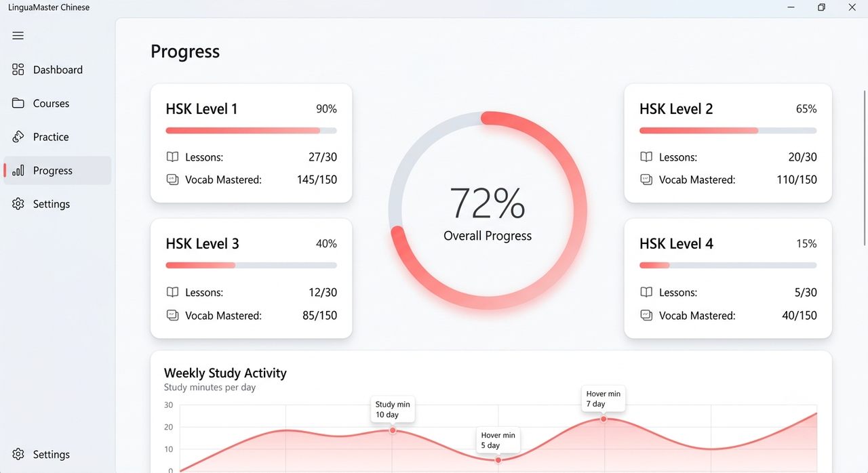Click the Vocab Mastered icon in HSK Level 2

(646, 180)
